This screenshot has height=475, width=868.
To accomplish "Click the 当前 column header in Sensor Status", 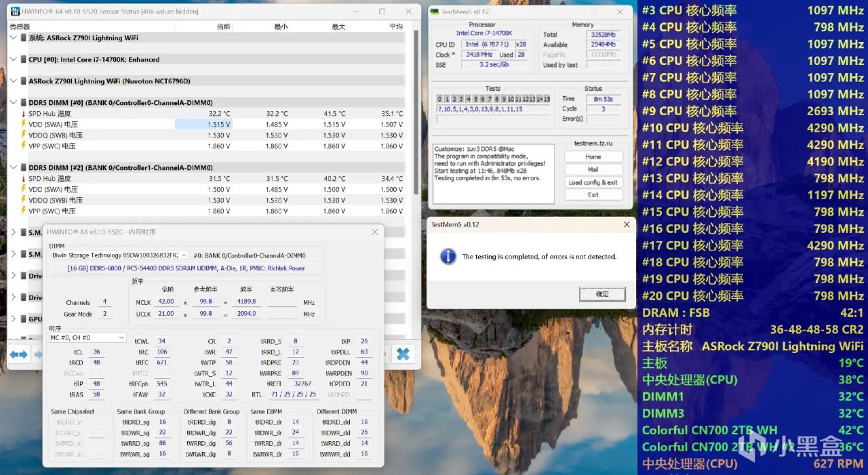I will 223,26.
